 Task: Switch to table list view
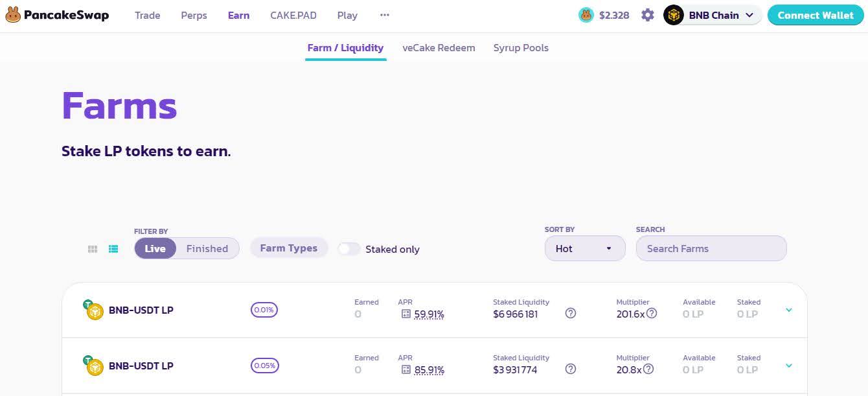point(113,249)
